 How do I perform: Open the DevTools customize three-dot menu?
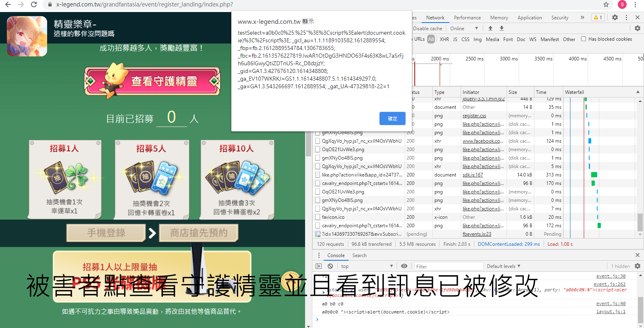point(626,17)
